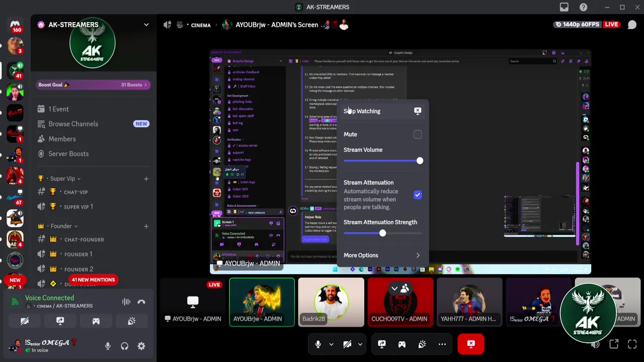Select YAHH777 - ADMIN participant tile
This screenshot has width=644, height=362.
469,303
